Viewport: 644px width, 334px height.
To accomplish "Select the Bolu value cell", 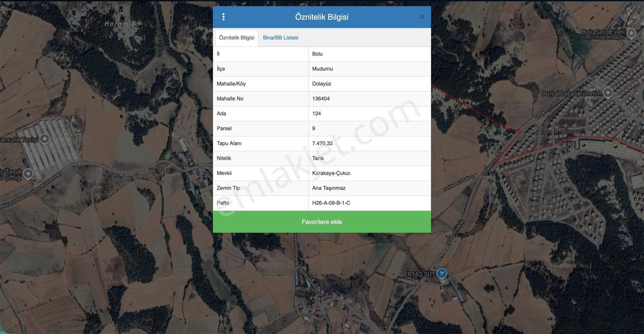I will (x=369, y=54).
